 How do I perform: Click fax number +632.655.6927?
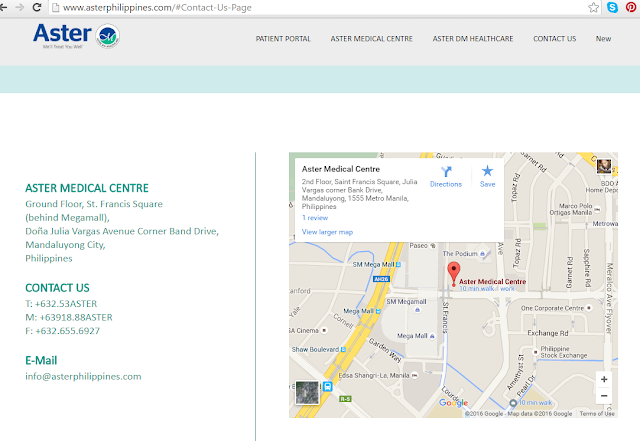67,331
